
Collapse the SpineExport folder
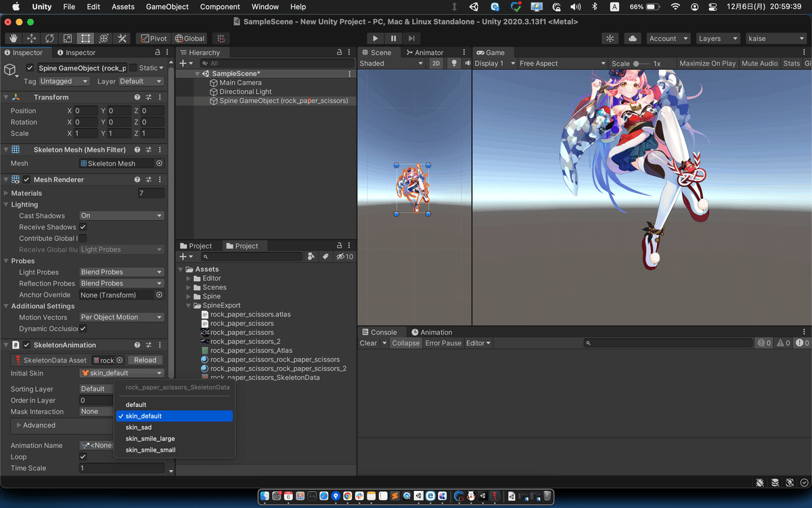189,305
